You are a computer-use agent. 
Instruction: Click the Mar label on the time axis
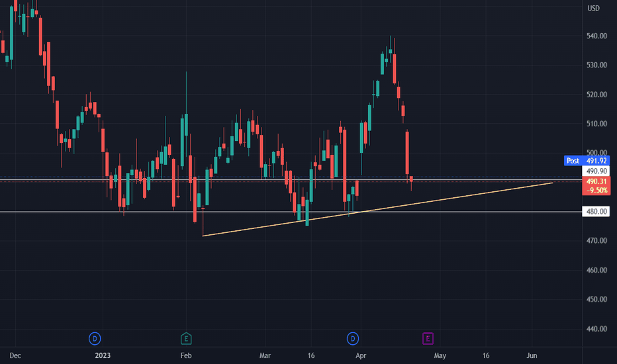click(265, 356)
